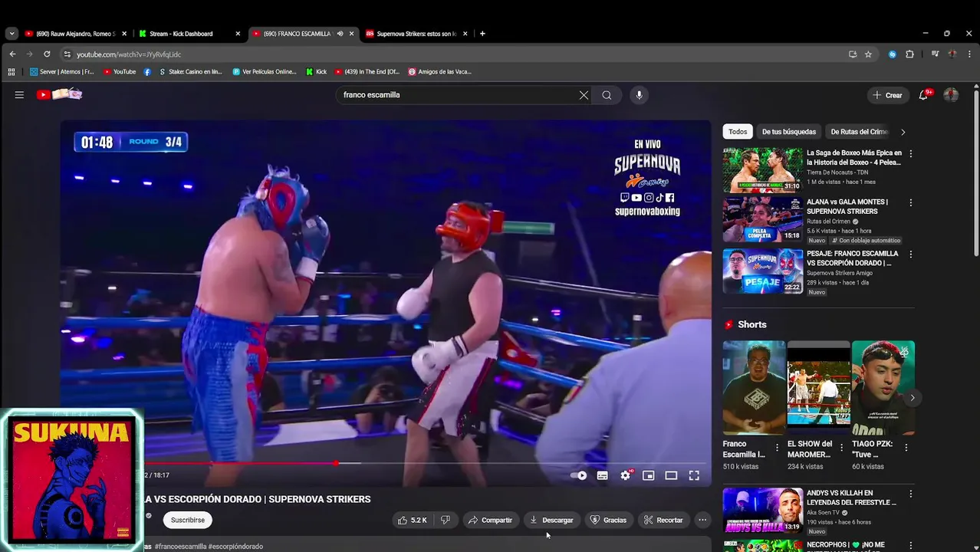Image resolution: width=980 pixels, height=552 pixels.
Task: Open Chrome three-dot menu
Action: click(x=969, y=54)
